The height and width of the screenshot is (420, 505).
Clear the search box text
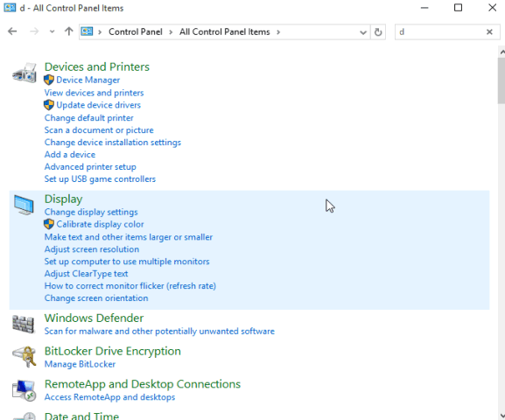pyautogui.click(x=489, y=31)
